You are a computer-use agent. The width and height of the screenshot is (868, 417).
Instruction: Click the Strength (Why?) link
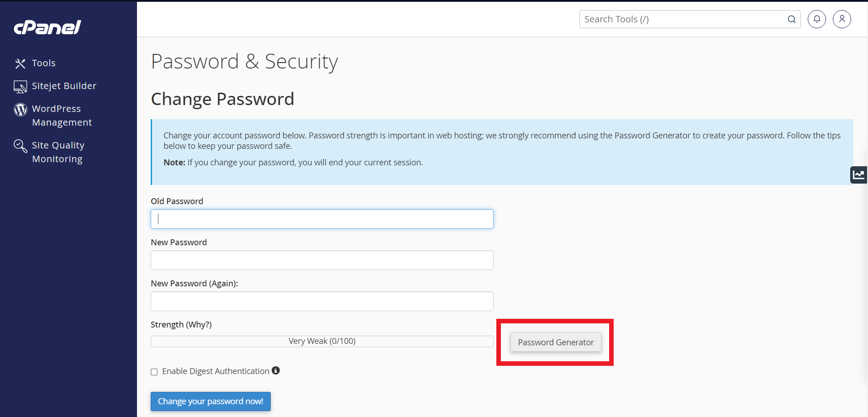[181, 324]
